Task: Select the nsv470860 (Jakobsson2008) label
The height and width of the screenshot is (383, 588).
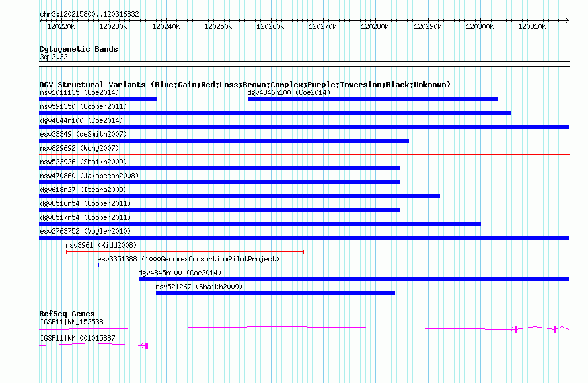Action: [x=89, y=176]
